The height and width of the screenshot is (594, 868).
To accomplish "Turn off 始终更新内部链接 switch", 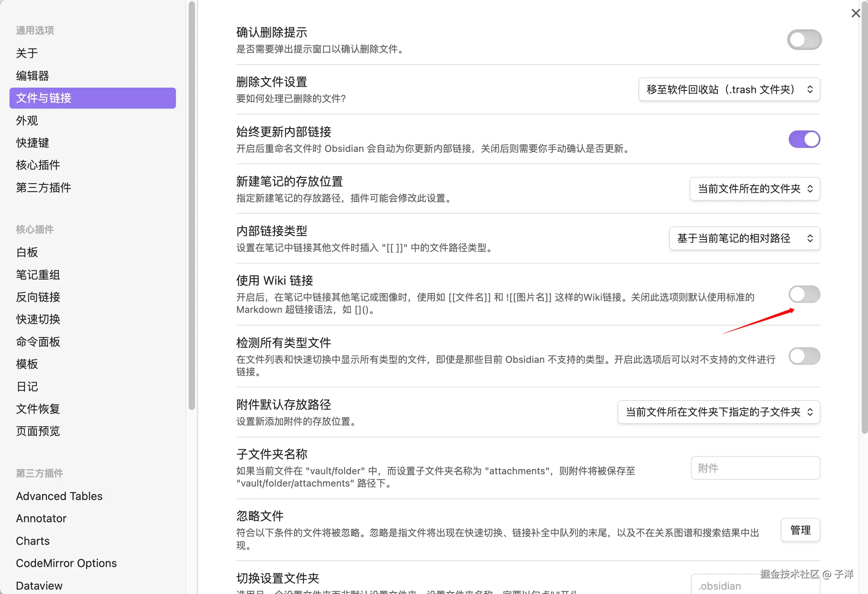I will coord(804,139).
